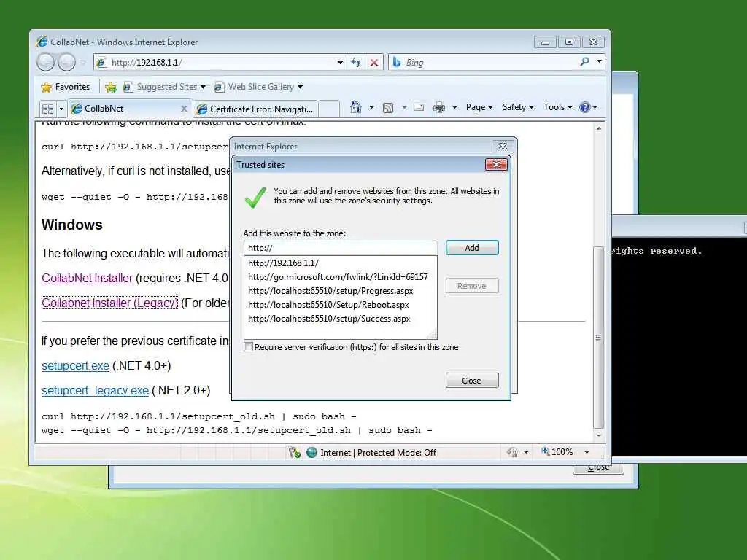Click the Print icon
This screenshot has height=560, width=747.
tap(438, 108)
